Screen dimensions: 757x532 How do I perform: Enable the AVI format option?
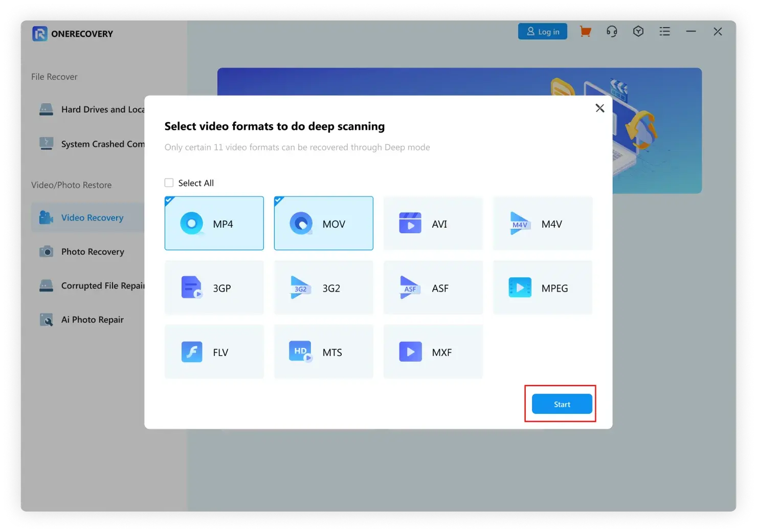click(433, 224)
